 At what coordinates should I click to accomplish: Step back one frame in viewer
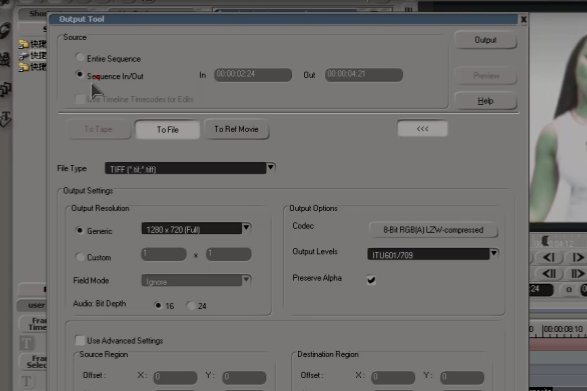548,258
